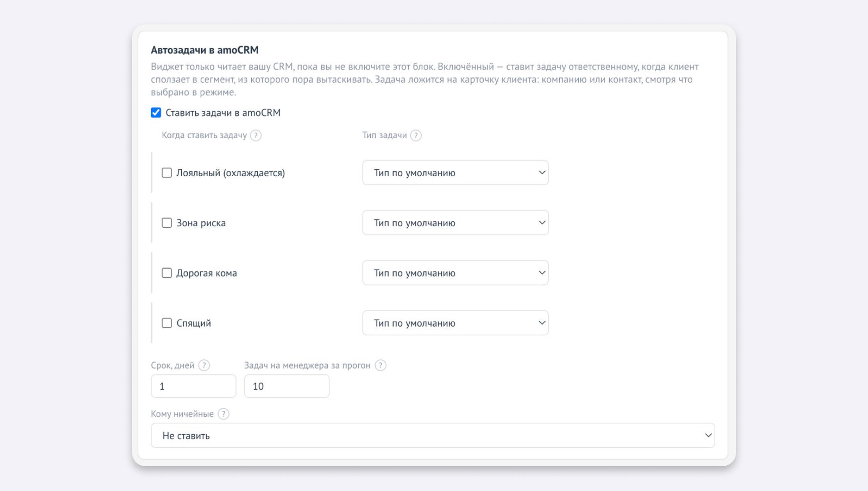
Task: Open the Кому ничейные help question mark
Action: [x=223, y=414]
